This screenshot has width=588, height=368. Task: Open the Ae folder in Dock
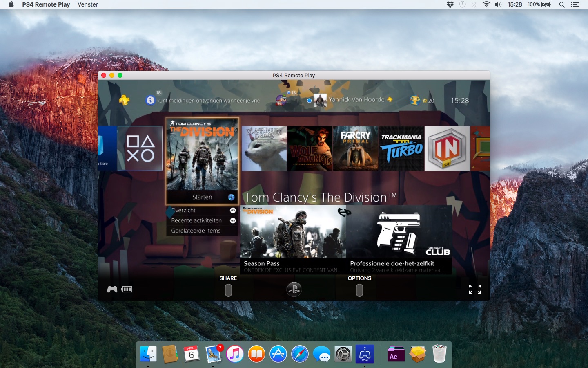[x=396, y=354]
